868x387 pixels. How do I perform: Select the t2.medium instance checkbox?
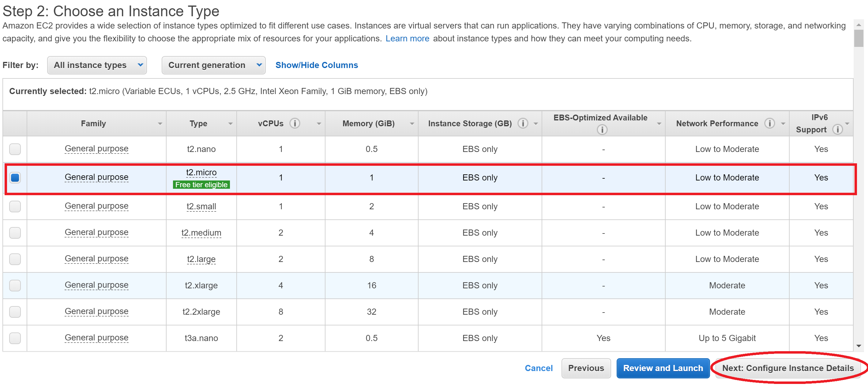15,233
